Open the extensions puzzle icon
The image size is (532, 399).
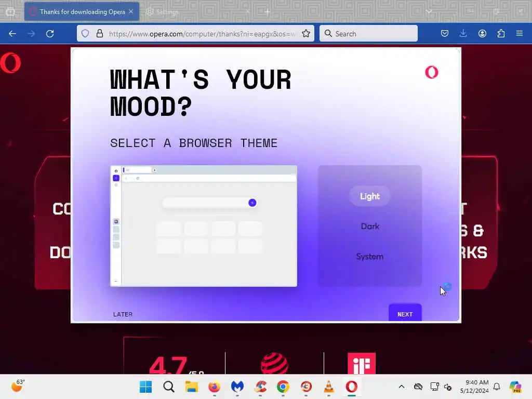[x=501, y=33]
